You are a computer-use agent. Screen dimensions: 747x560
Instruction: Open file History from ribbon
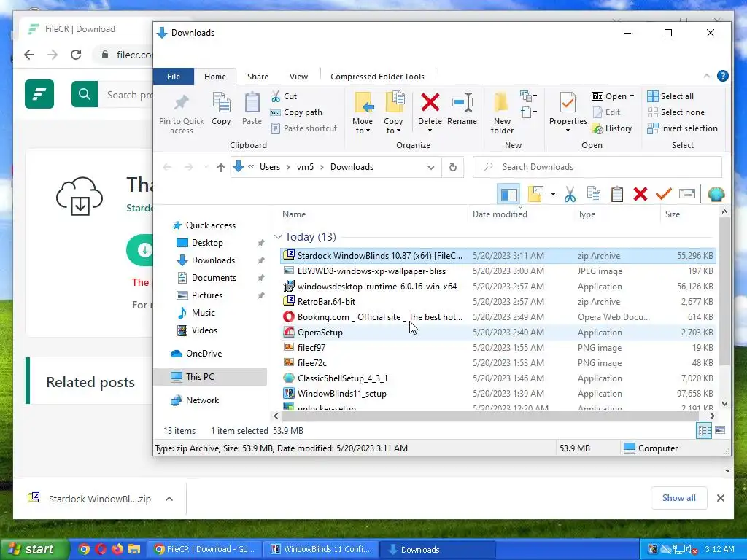click(x=612, y=128)
